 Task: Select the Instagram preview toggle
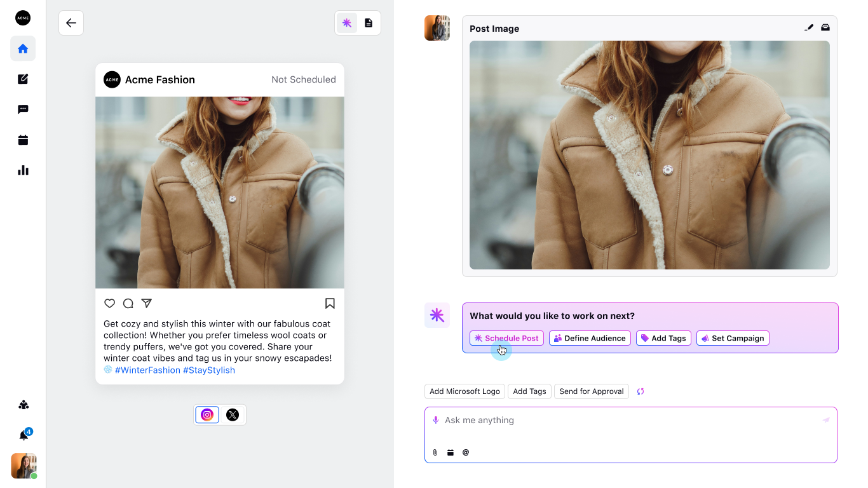click(207, 415)
